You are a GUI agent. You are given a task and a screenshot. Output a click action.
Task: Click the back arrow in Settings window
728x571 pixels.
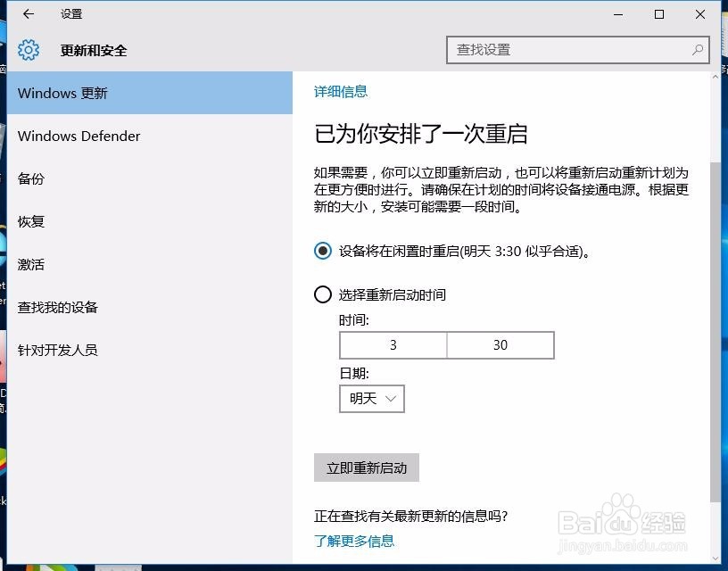coord(29,14)
